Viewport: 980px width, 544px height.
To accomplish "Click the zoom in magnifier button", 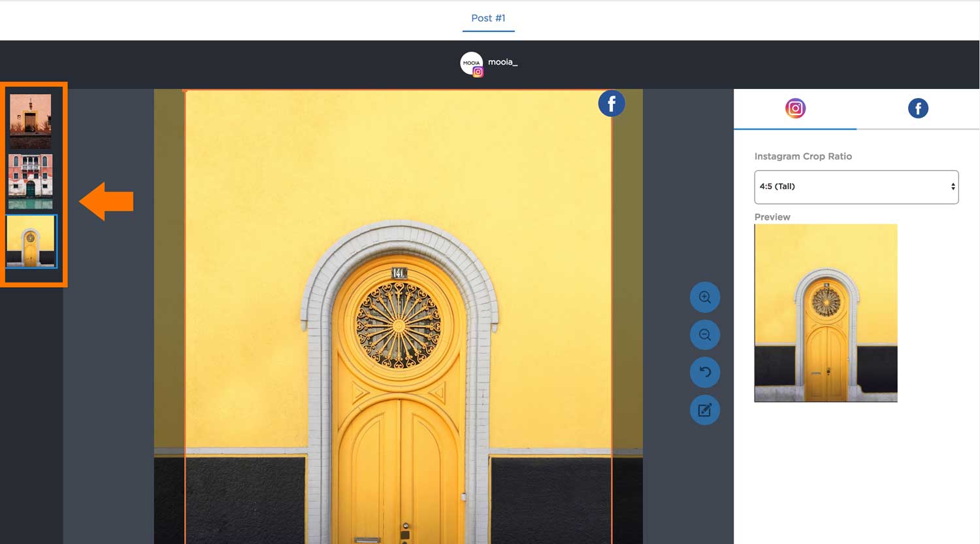I will (705, 297).
